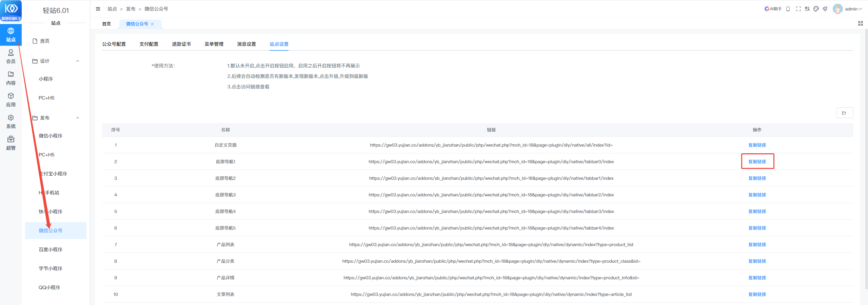Viewport: 868px width, 305px height.
Task: Open the 系统 settings gear section
Action: [11, 121]
